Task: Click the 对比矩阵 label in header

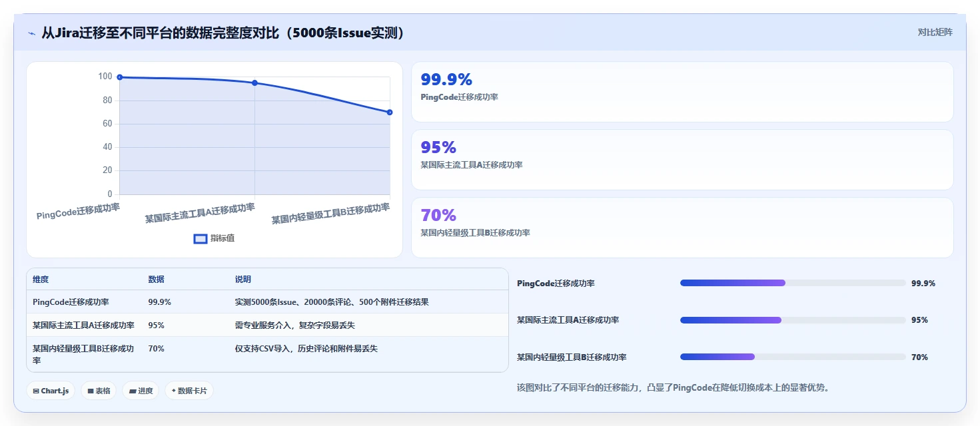Action: [935, 32]
